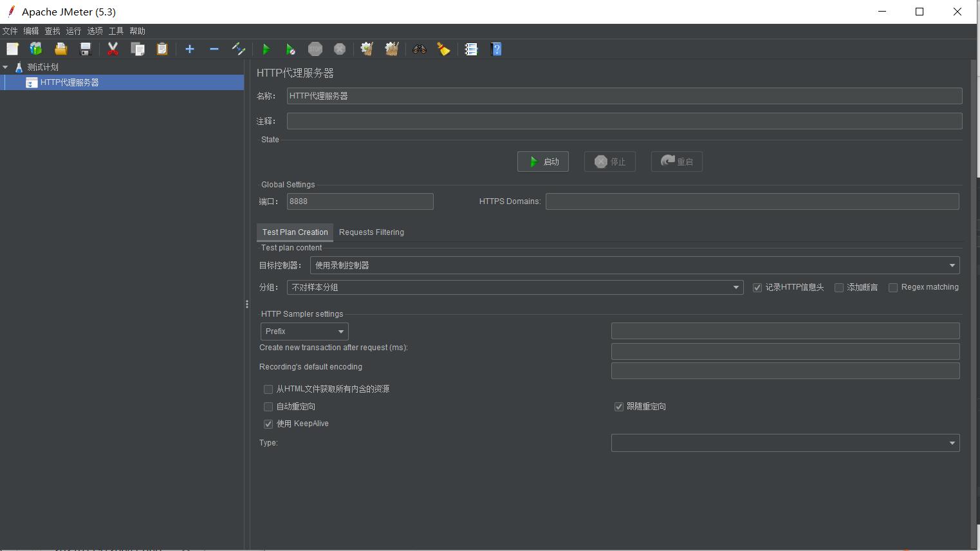Open 帮助 menu
This screenshot has height=551, width=980.
[138, 31]
